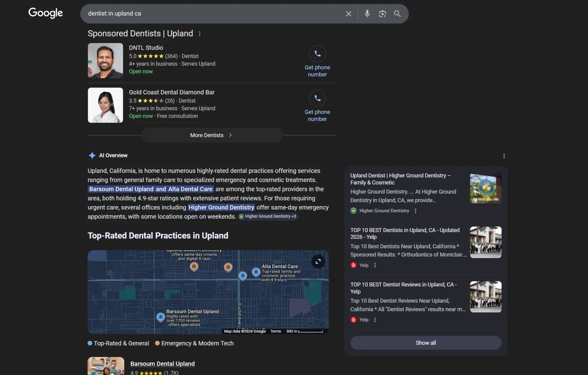Expand the map to fullscreen
Screen dimensions: 588x375
(318, 262)
